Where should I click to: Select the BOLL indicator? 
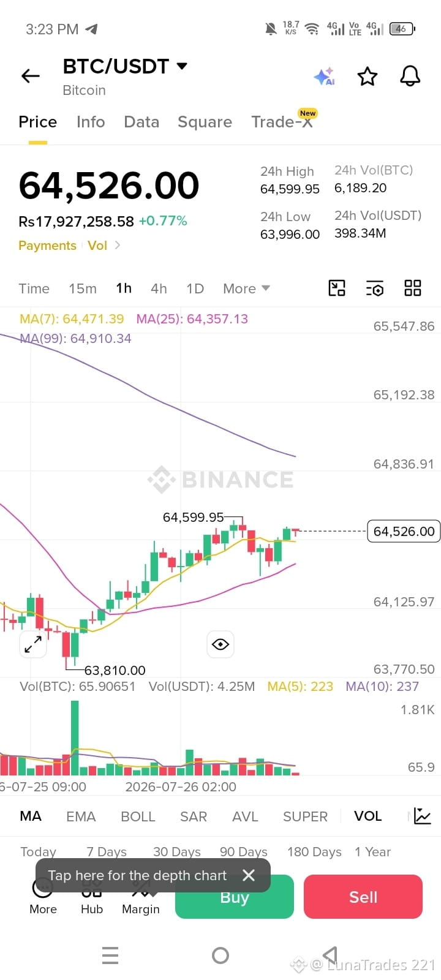138,816
